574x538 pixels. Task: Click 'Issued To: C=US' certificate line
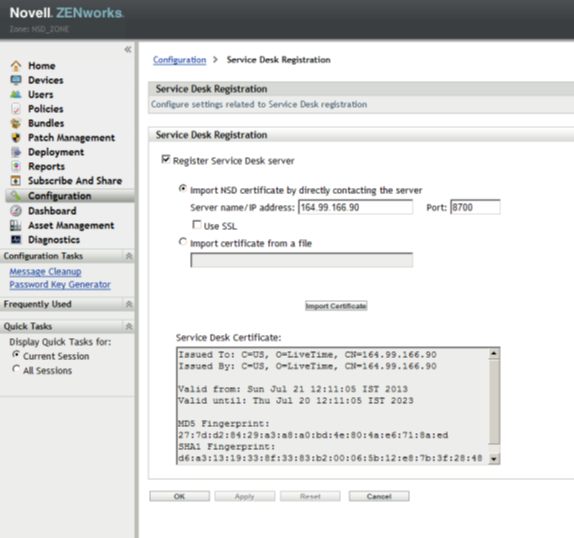(x=308, y=355)
